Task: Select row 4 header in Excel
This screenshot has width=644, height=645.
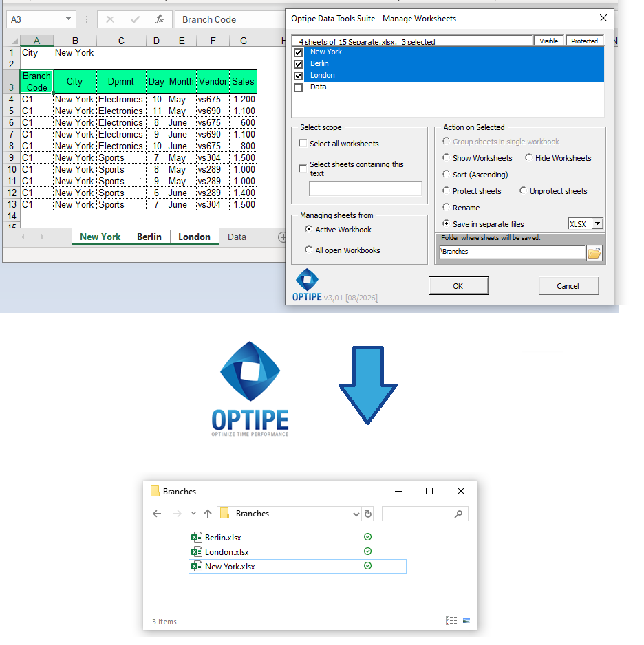Action: 11,99
